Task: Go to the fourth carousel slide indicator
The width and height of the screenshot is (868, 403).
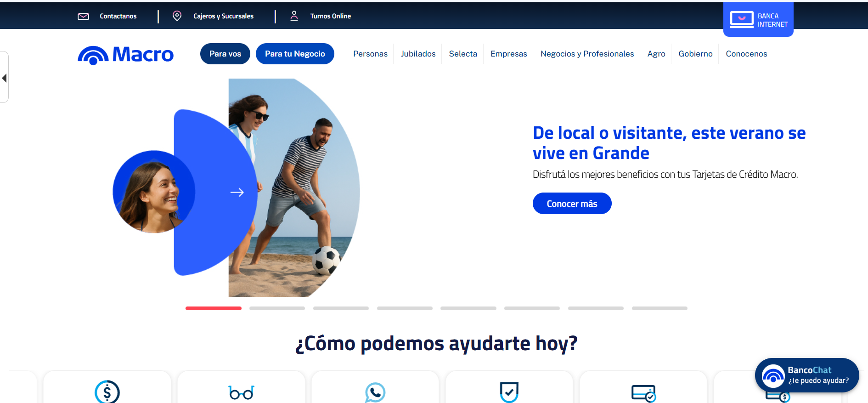Action: (405, 308)
